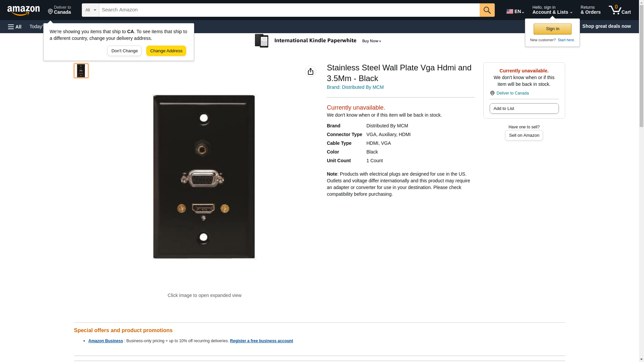Image resolution: width=644 pixels, height=362 pixels.
Task: Open the All hamburger menu
Action: tap(15, 26)
